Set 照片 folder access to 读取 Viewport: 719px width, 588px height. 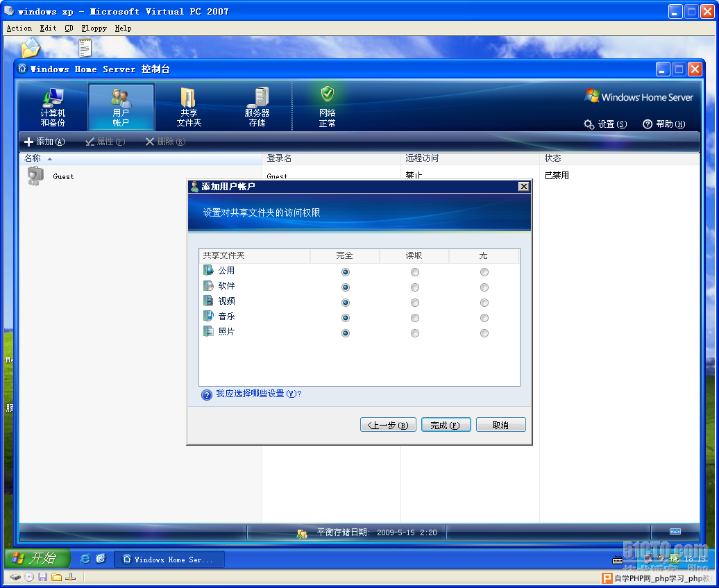pos(415,333)
